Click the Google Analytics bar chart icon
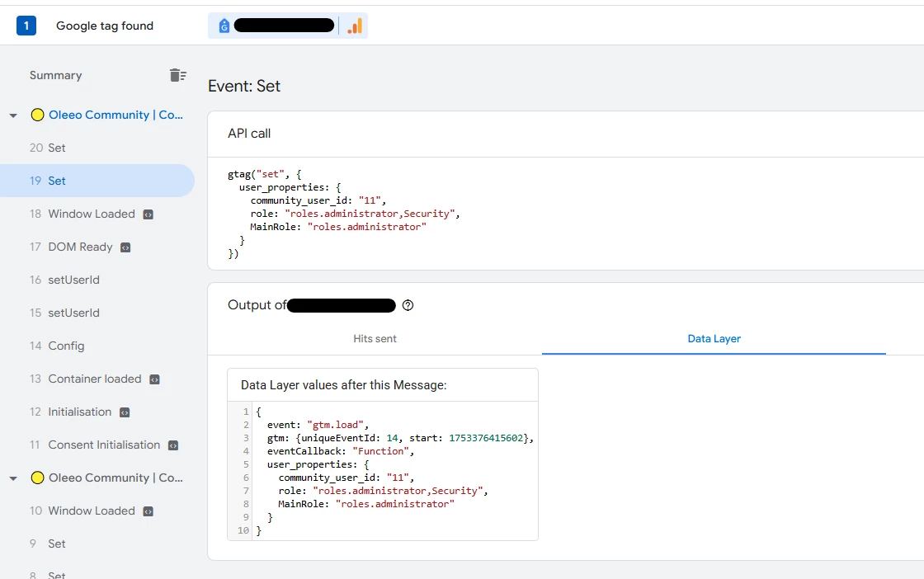924x579 pixels. pos(355,26)
